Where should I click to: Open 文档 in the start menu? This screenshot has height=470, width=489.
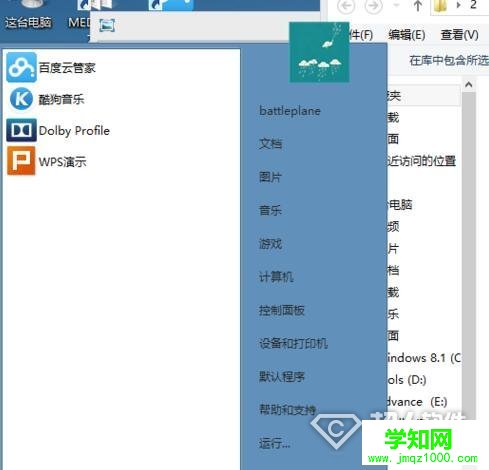[270, 144]
